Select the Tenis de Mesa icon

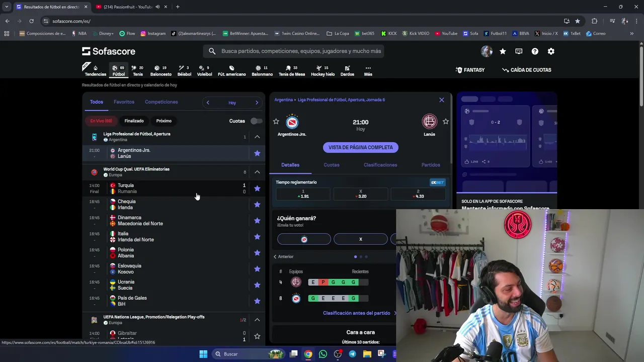(292, 70)
